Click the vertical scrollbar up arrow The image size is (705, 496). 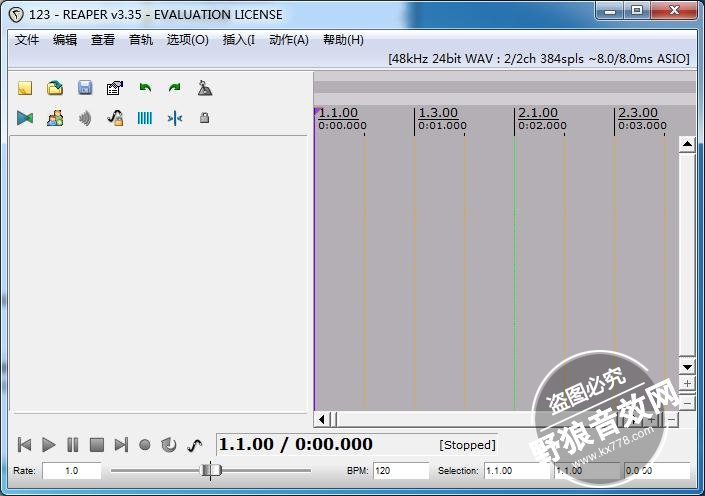click(687, 144)
